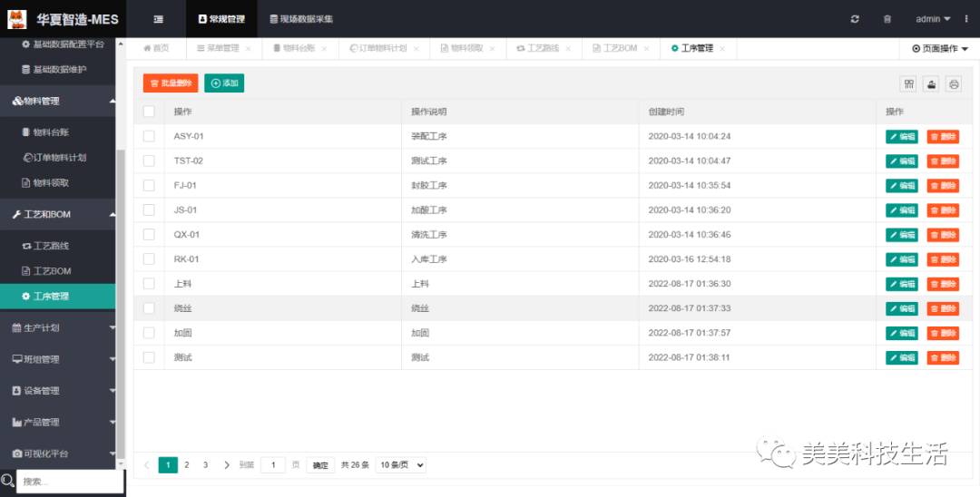Check the JS-01 row checkbox
Image resolution: width=980 pixels, height=497 pixels.
[149, 210]
